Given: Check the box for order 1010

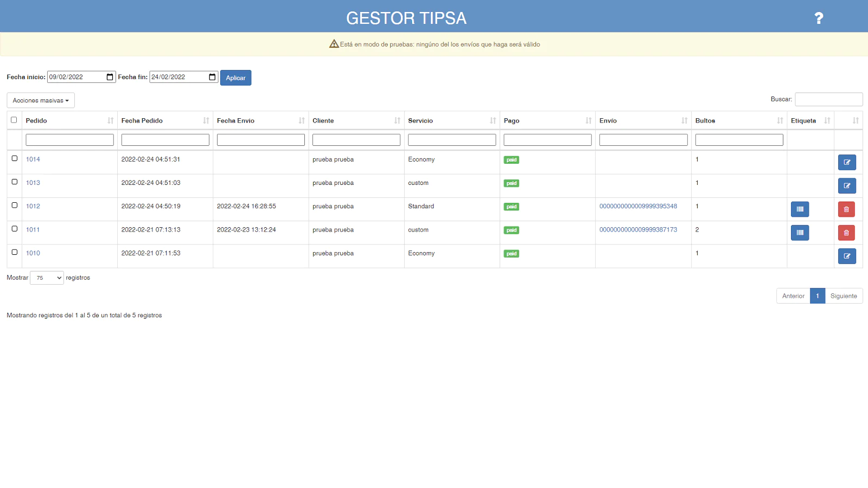Looking at the screenshot, I should pyautogui.click(x=15, y=252).
